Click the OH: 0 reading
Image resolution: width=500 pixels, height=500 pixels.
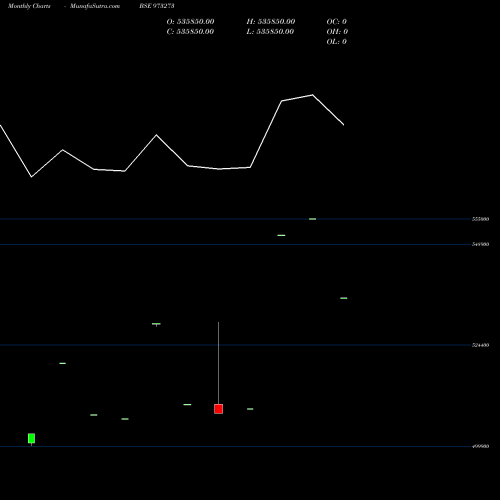(337, 32)
